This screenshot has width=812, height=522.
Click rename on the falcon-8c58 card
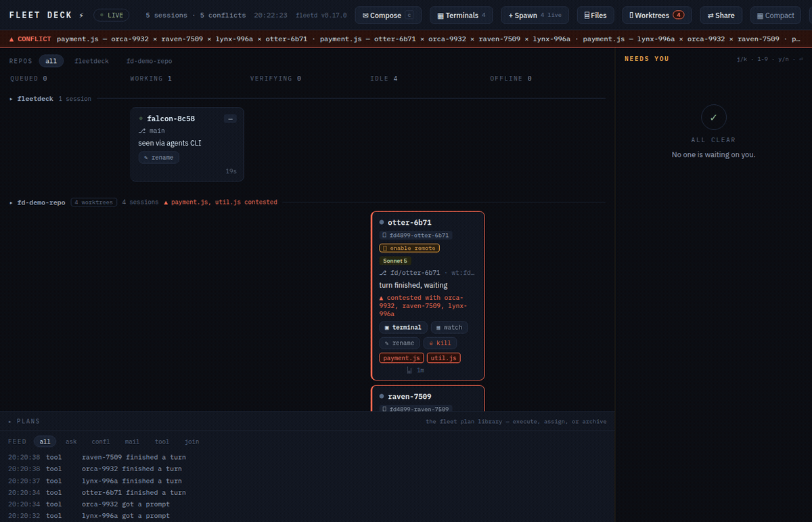(x=159, y=158)
